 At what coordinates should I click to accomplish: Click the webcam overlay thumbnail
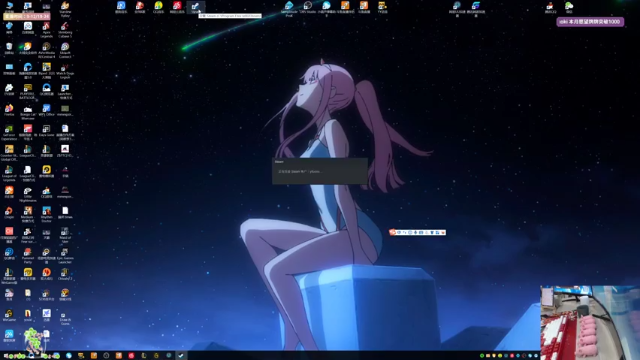coord(590,322)
